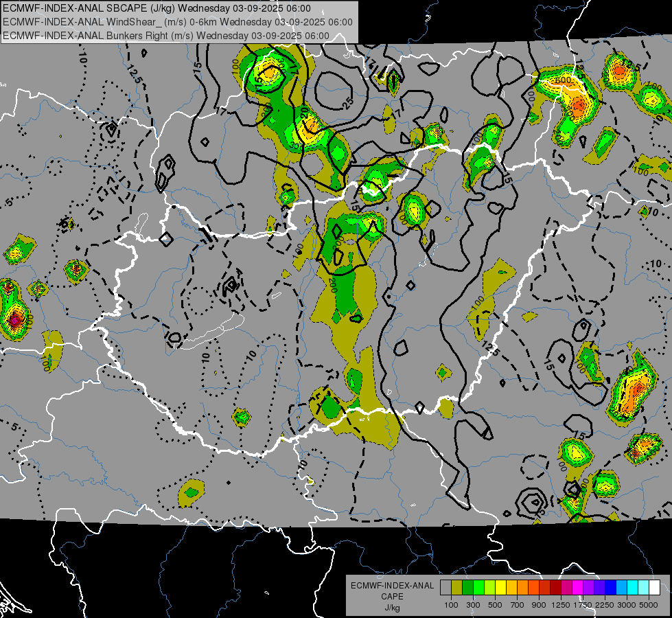Screen dimensions: 672x618
Task: Click the 1750 value under the legend
Action: 583,605
